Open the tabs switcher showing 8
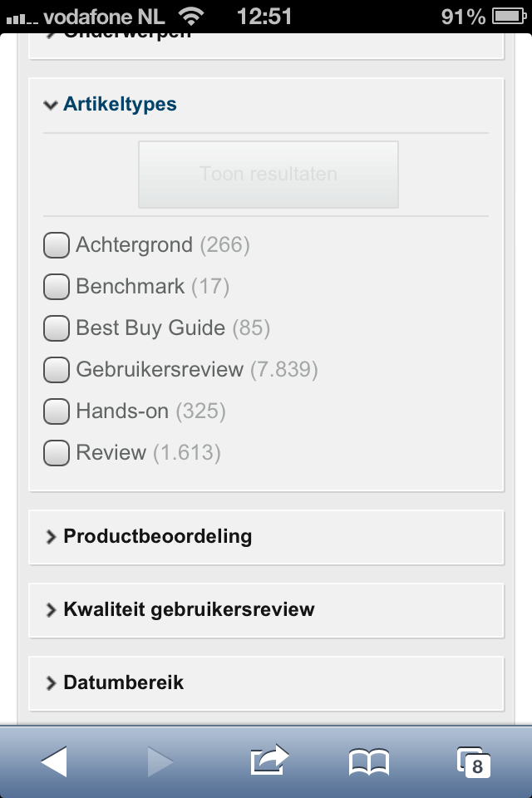The width and height of the screenshot is (532, 798). 474,762
